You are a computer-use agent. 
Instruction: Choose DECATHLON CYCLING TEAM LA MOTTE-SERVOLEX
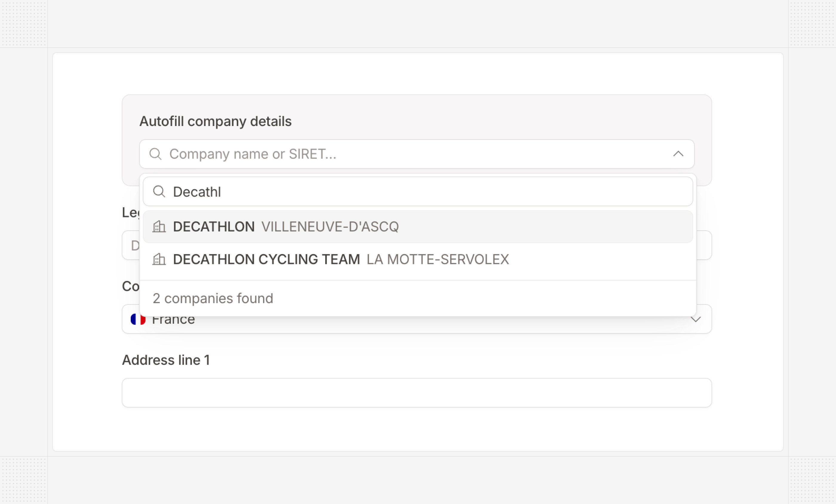pyautogui.click(x=418, y=259)
